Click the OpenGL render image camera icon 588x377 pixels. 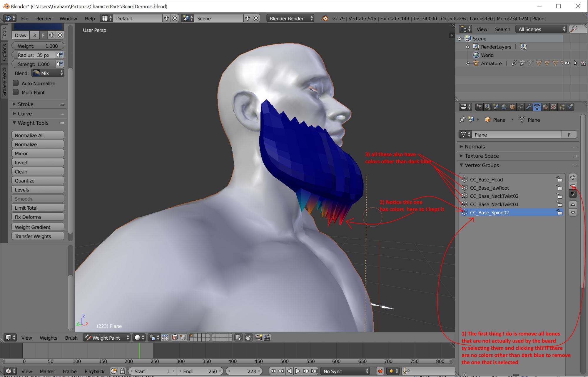[258, 338]
